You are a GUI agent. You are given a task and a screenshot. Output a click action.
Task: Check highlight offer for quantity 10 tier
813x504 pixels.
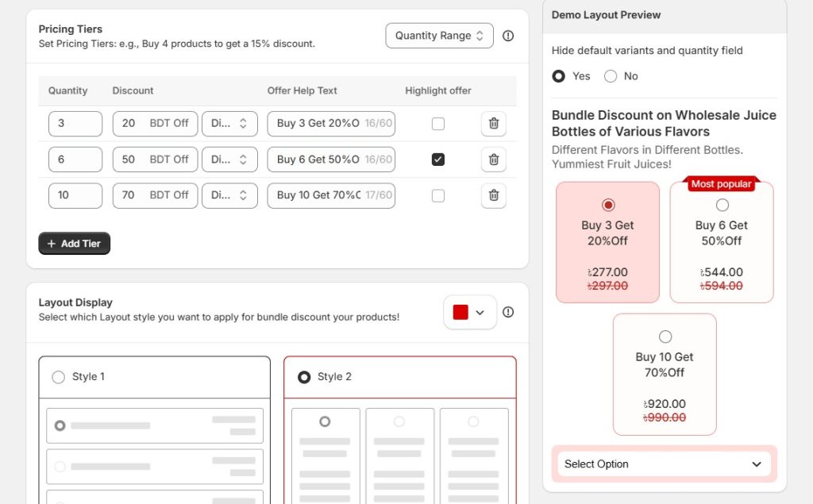coord(438,195)
